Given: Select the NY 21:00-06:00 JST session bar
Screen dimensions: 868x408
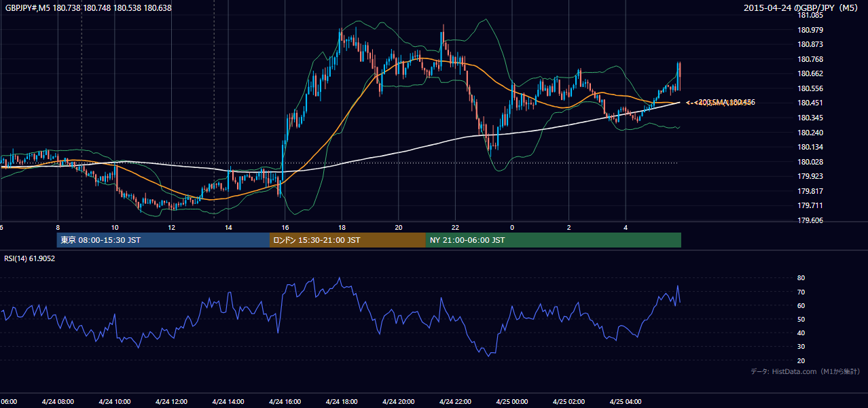Looking at the screenshot, I should [x=554, y=240].
